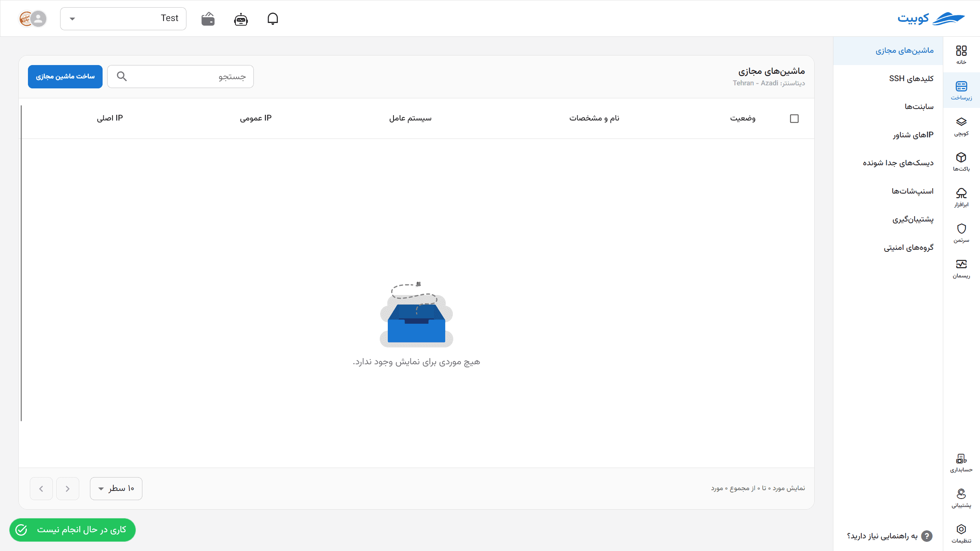Click the IP اصلی column header
980x551 pixels.
pos(110,118)
